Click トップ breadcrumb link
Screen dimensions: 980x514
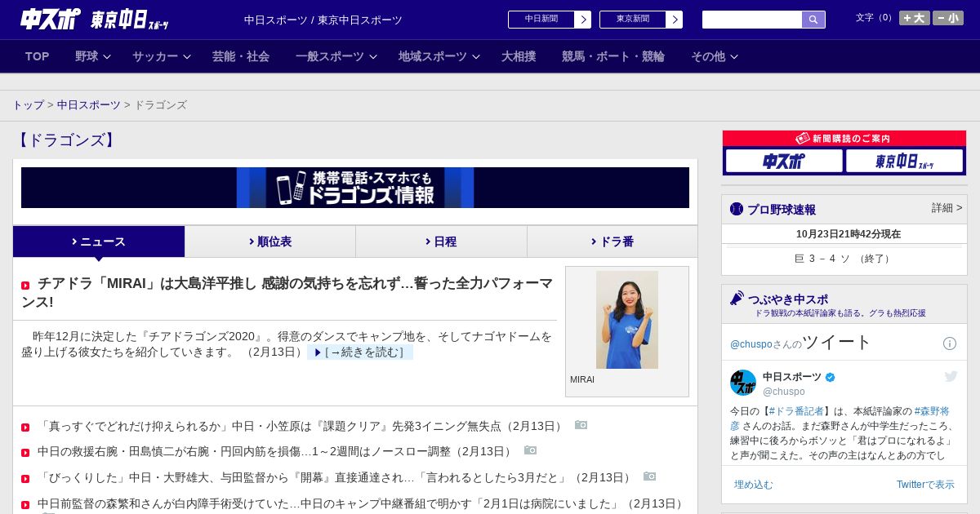pyautogui.click(x=28, y=105)
